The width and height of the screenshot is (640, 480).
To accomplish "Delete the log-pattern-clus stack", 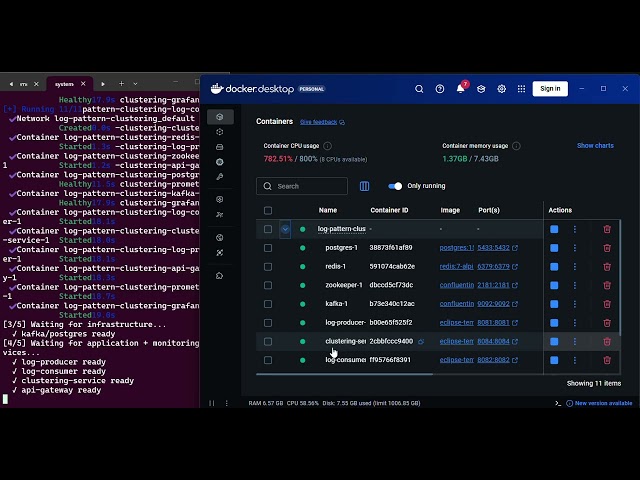I will pyautogui.click(x=607, y=229).
